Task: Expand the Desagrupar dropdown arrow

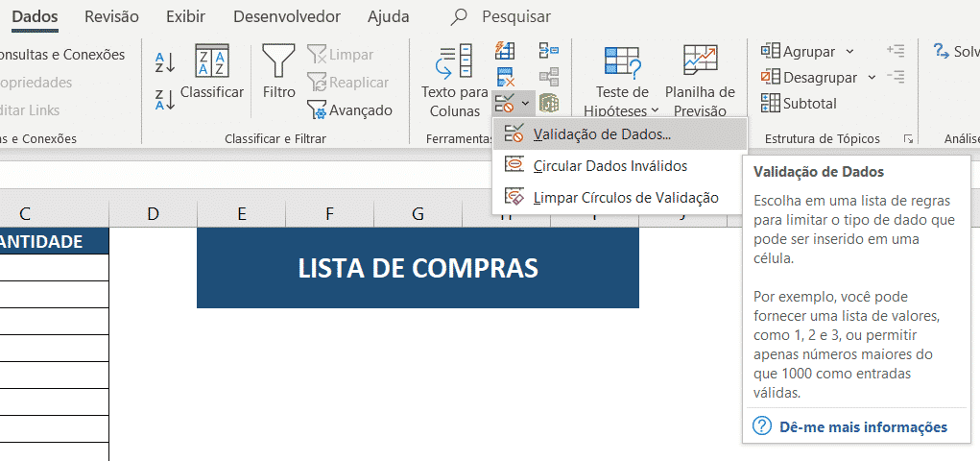Action: tap(872, 77)
